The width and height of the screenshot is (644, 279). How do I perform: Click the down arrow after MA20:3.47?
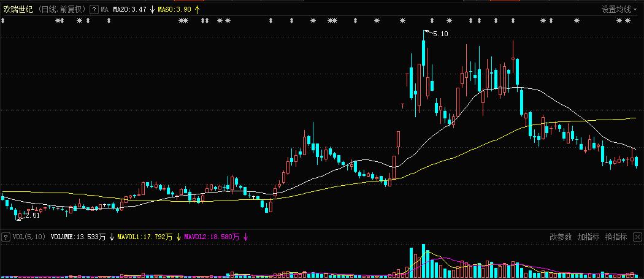152,10
